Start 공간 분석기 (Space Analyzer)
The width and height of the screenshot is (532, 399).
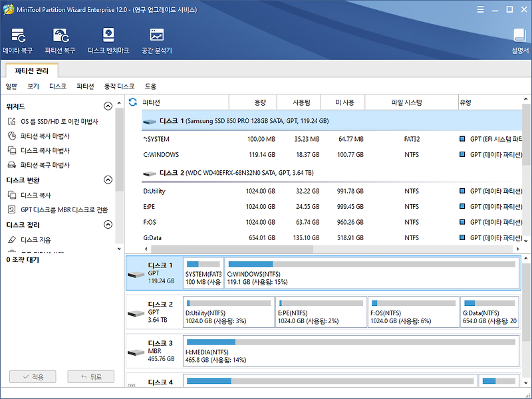pos(157,41)
